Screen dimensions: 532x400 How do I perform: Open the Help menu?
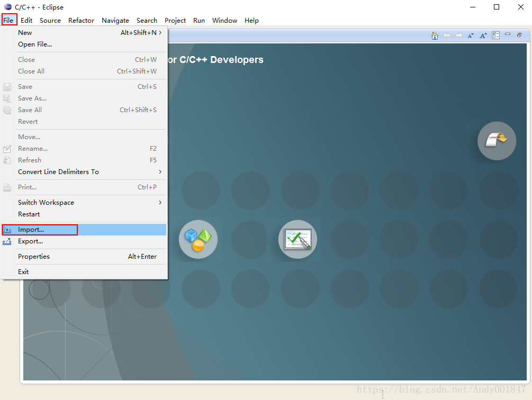coord(252,20)
